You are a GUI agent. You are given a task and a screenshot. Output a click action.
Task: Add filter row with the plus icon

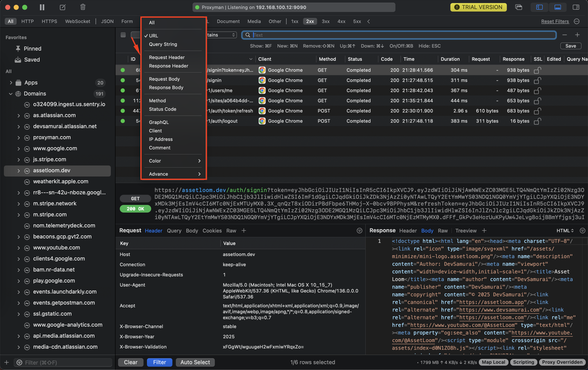(577, 35)
